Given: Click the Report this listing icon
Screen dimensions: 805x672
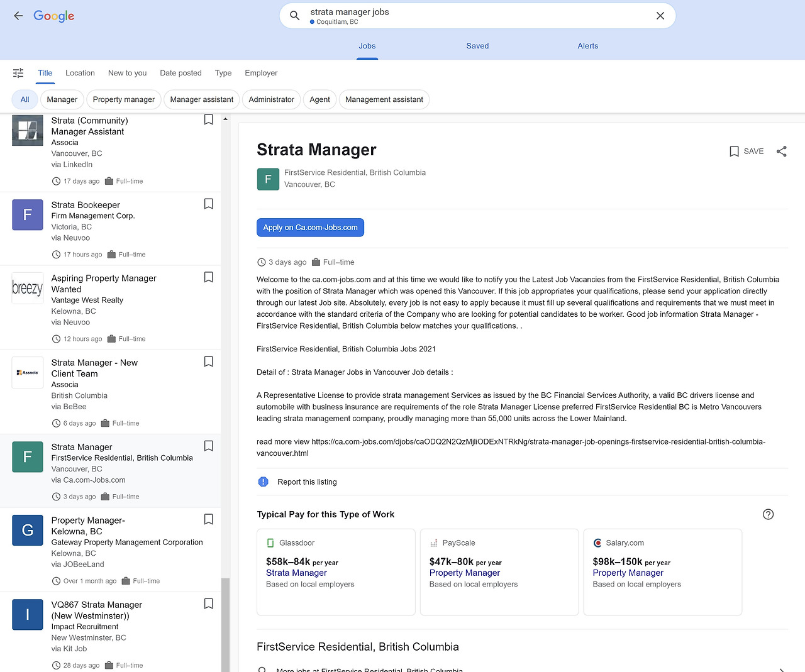Looking at the screenshot, I should click(x=264, y=482).
